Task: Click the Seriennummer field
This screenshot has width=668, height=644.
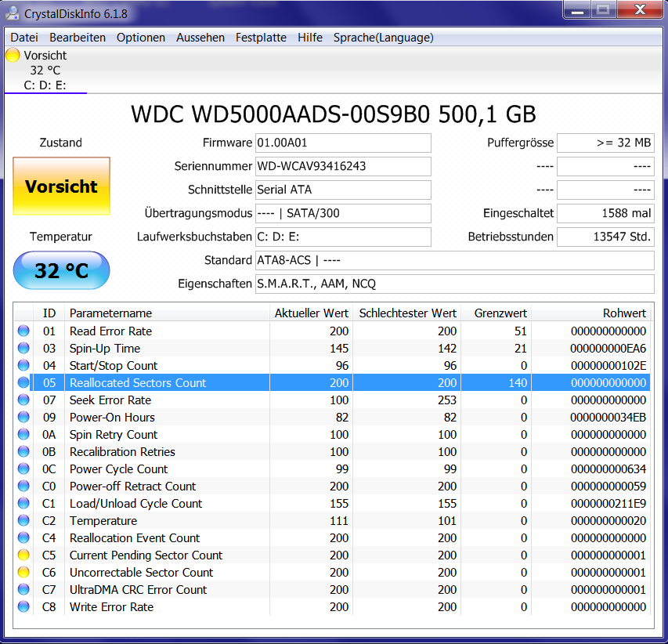Action: (x=343, y=166)
